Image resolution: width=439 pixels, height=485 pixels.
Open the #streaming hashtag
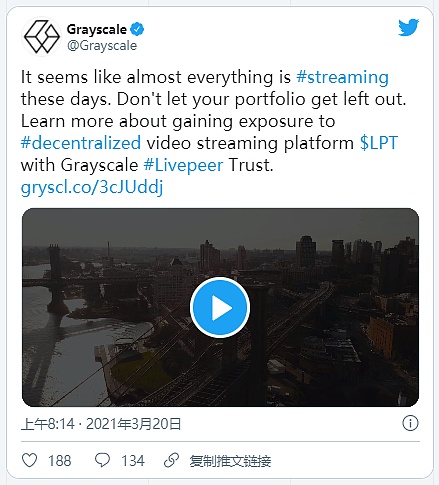(342, 77)
